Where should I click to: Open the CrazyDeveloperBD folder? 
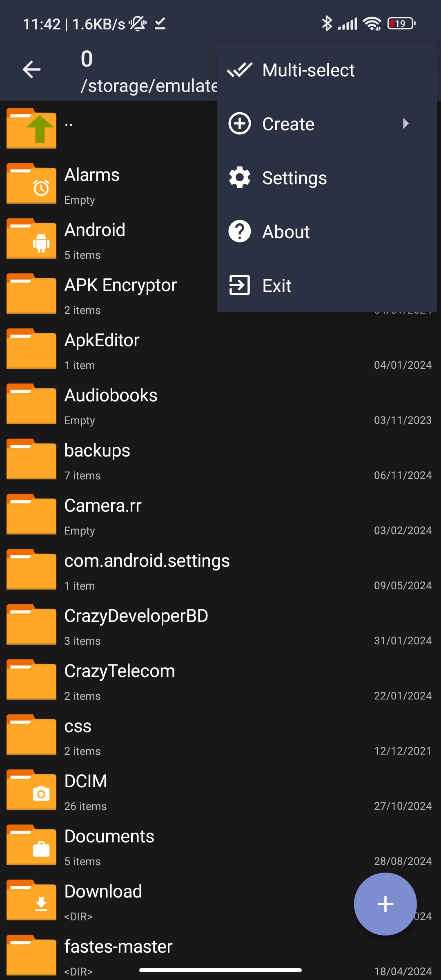220,625
